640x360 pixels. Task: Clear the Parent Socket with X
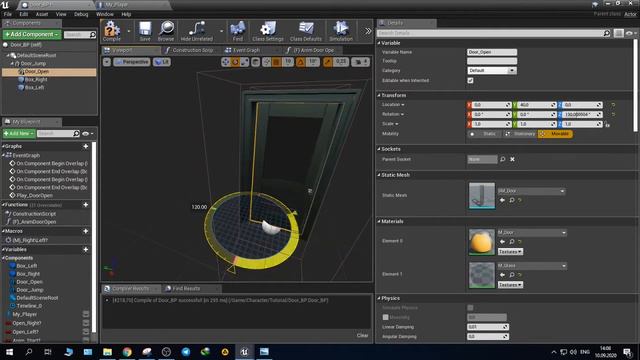click(512, 159)
